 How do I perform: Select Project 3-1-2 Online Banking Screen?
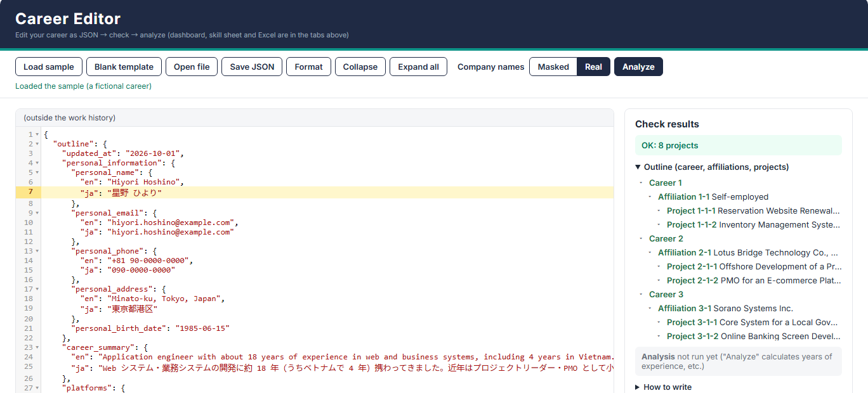click(x=753, y=336)
